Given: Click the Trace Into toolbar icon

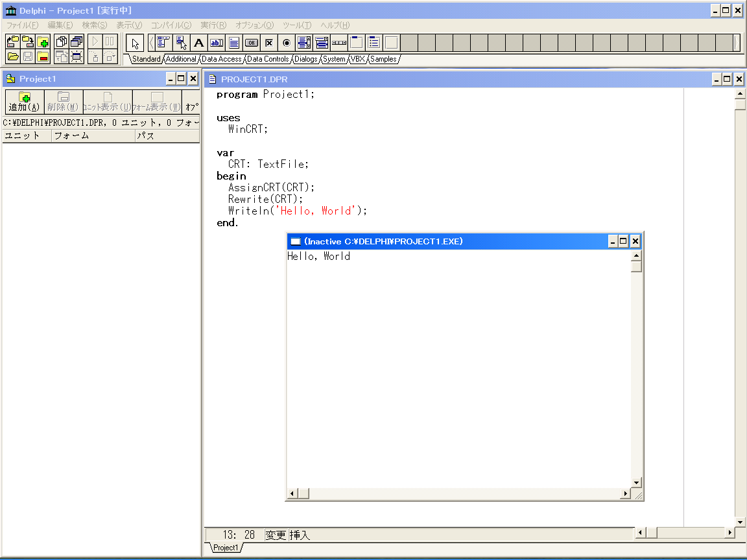Looking at the screenshot, I should point(95,56).
